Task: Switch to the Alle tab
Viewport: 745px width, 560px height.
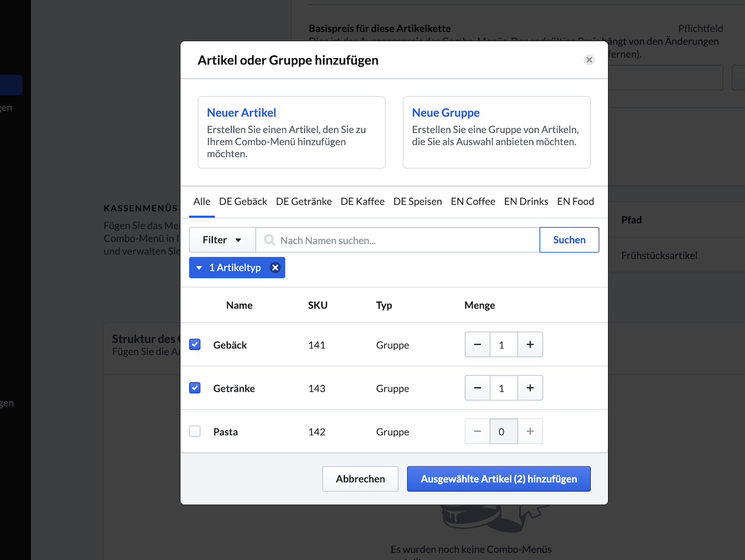Action: (x=202, y=202)
